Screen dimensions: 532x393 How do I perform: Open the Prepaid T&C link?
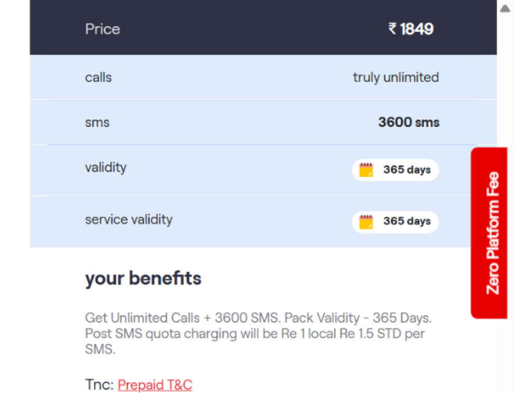154,385
